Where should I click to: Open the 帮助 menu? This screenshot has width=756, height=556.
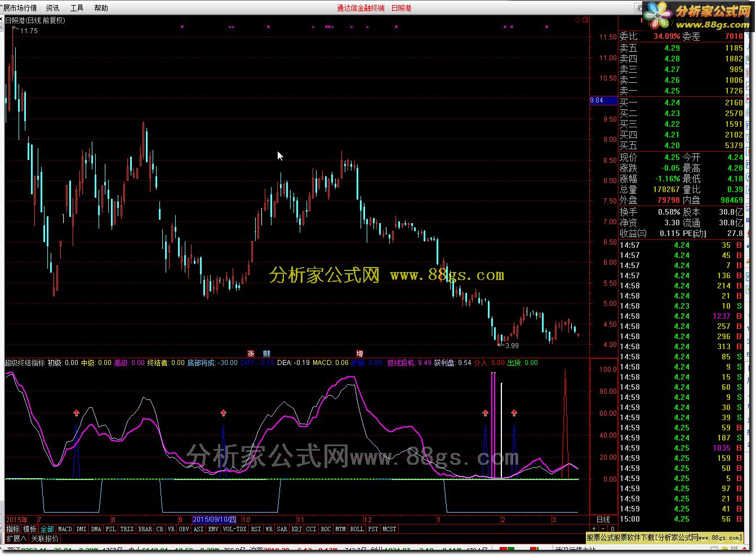coord(101,8)
